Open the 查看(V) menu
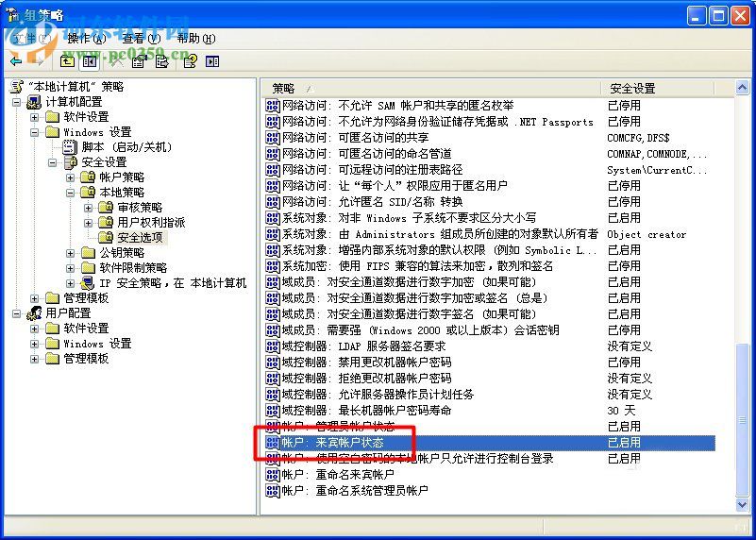Image resolution: width=756 pixels, height=540 pixels. (x=142, y=39)
